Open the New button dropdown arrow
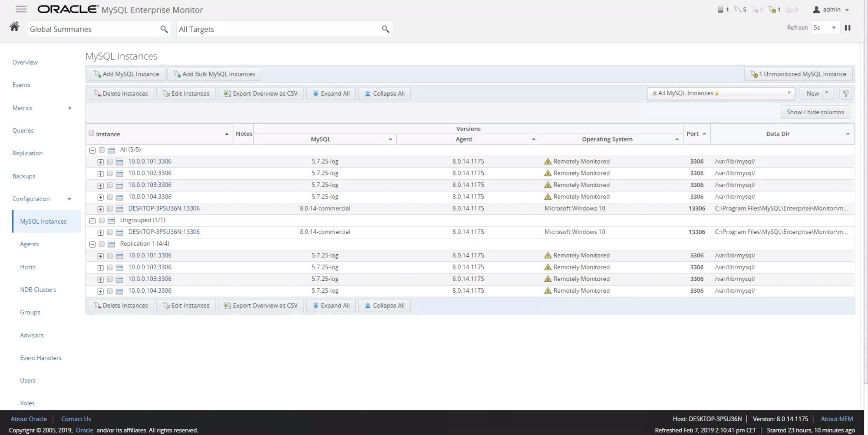Image resolution: width=868 pixels, height=435 pixels. pos(827,93)
